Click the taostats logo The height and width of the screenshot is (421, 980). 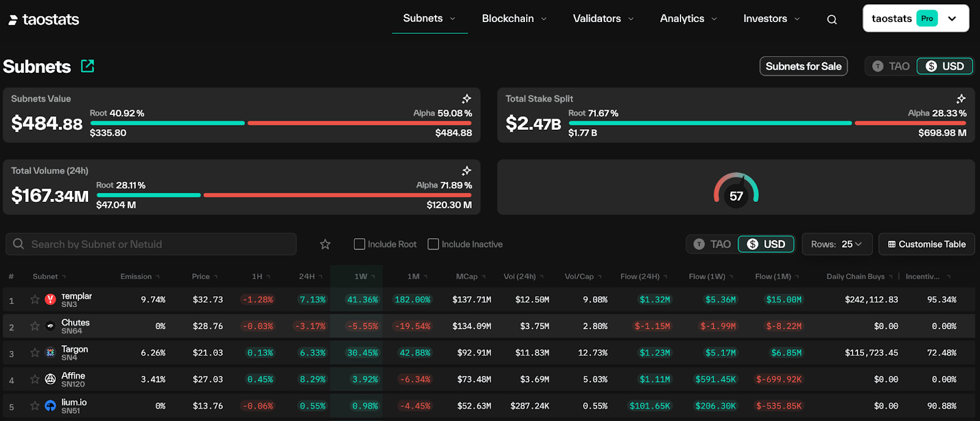coord(43,20)
